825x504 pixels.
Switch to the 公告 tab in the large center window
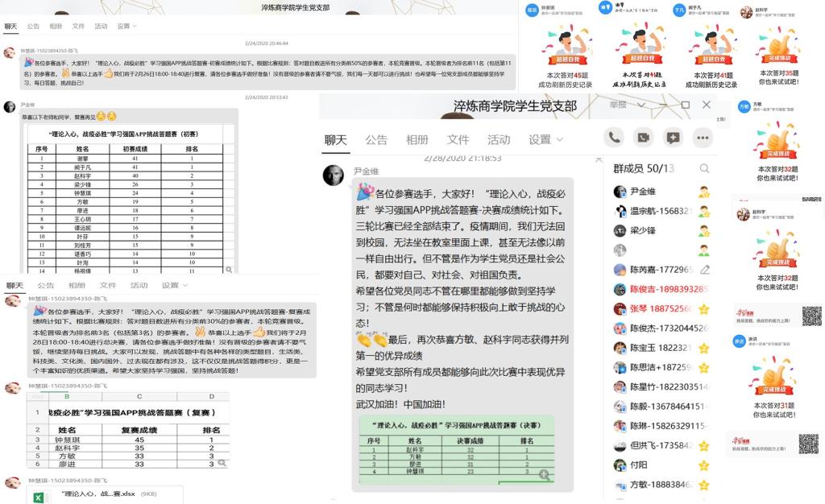pos(376,139)
